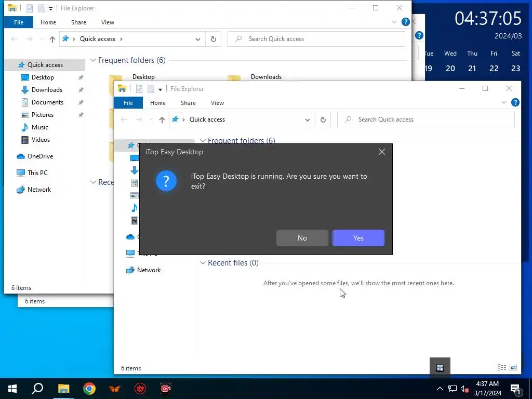Open network status tray icon

pyautogui.click(x=453, y=389)
